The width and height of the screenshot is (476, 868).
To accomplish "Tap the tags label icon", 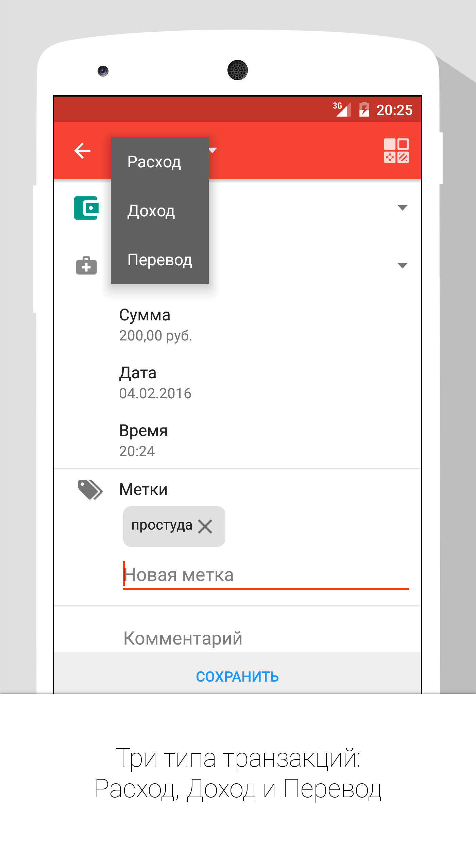I will tap(90, 490).
